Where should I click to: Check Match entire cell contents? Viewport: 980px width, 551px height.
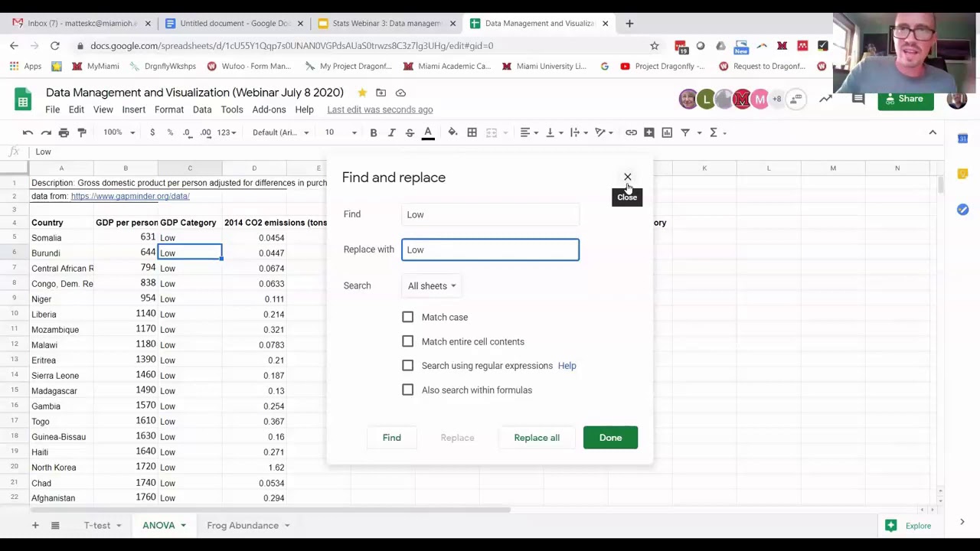coord(407,341)
